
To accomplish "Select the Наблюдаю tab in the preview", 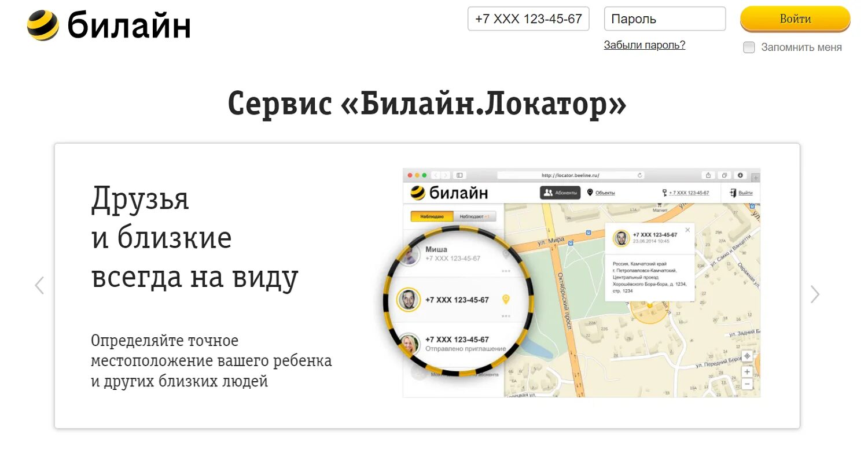I will (x=432, y=216).
